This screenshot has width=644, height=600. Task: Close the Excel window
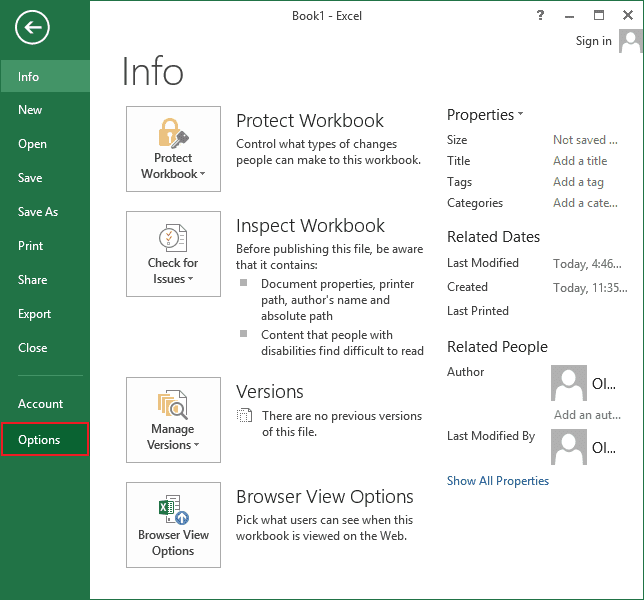628,16
